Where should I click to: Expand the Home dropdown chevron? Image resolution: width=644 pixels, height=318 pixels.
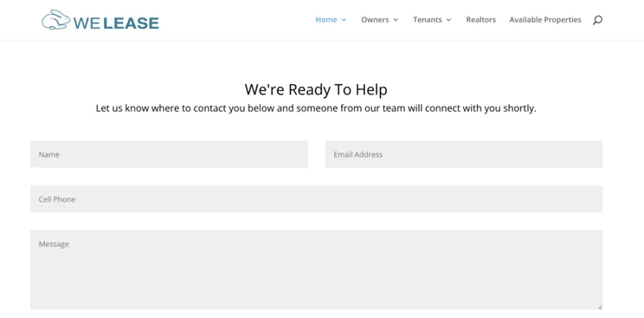pos(344,20)
